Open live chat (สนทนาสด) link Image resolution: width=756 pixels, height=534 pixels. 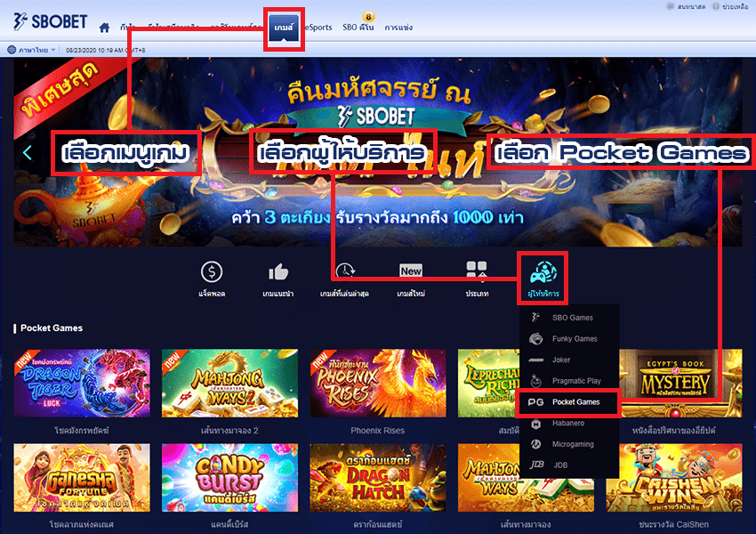point(691,6)
